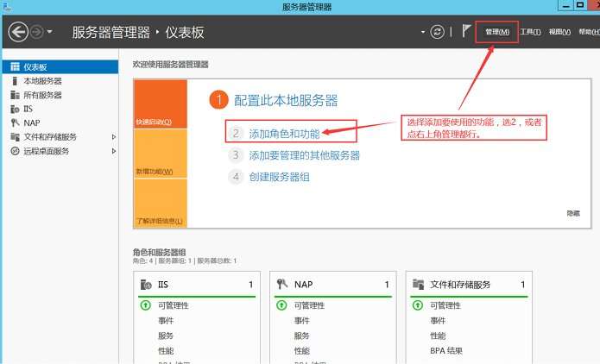Open the notifications flag

point(465,31)
